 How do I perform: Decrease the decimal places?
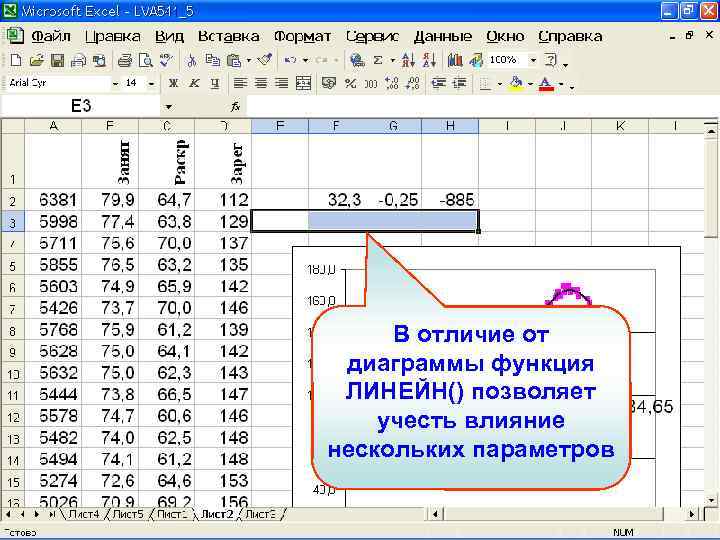click(413, 83)
